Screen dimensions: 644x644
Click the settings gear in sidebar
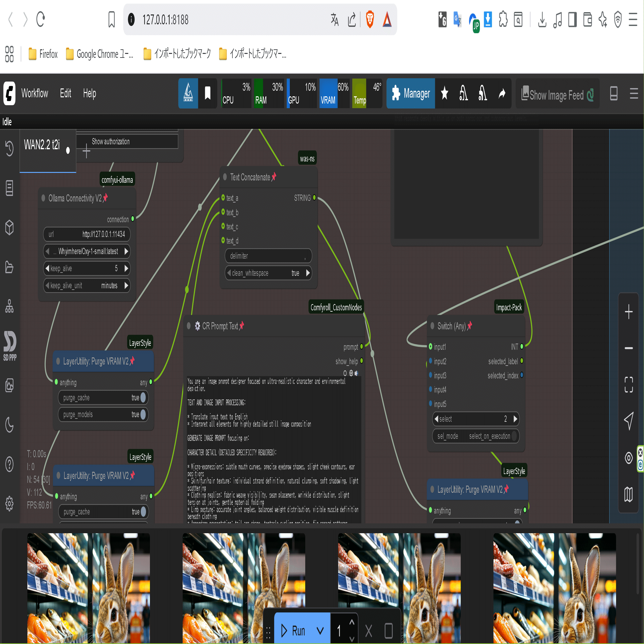pyautogui.click(x=9, y=503)
